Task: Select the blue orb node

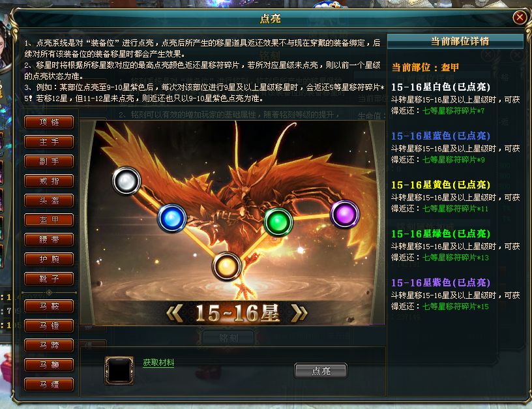Action: 172,219
